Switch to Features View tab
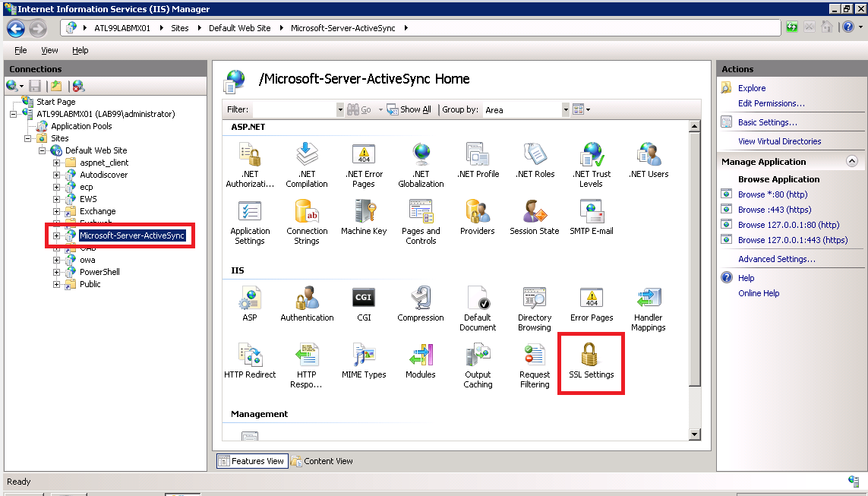Image resolution: width=868 pixels, height=496 pixels. 252,461
